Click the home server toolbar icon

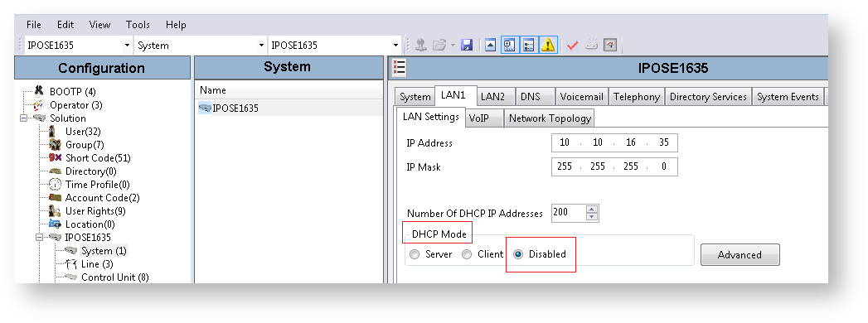pyautogui.click(x=610, y=46)
